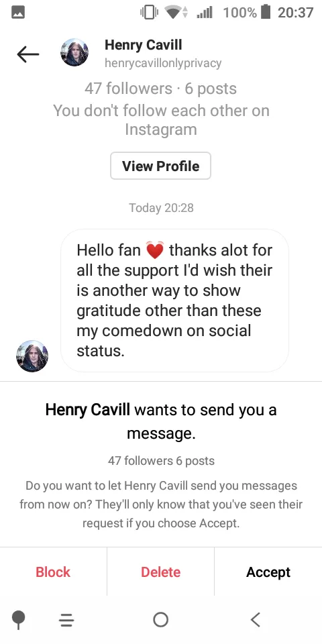Tap the vibrate mode icon

coord(150,12)
